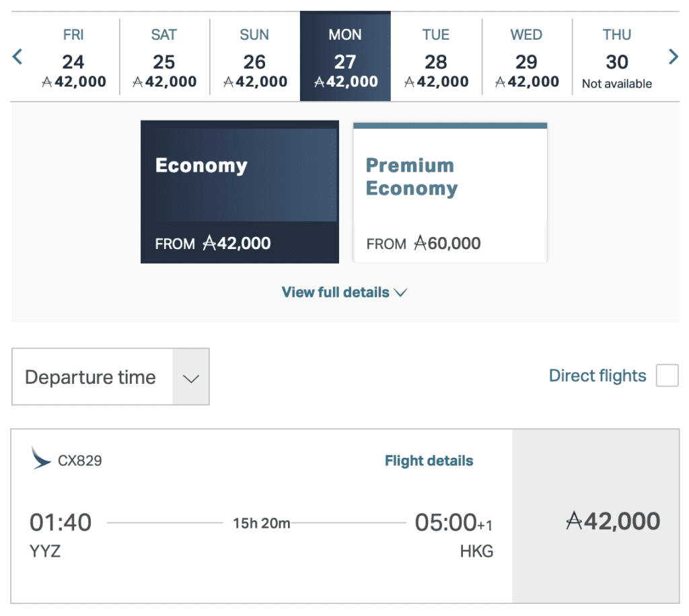Switch to Saturday 25 departure date

click(x=164, y=57)
